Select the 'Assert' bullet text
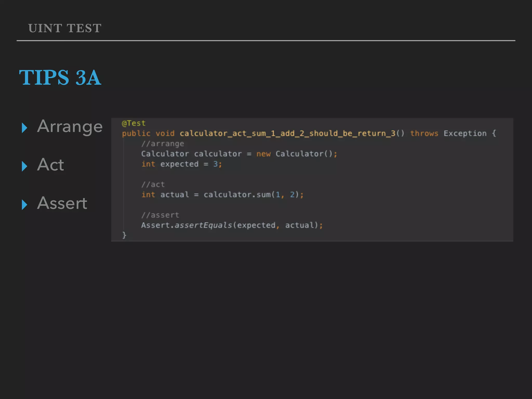532x399 pixels. point(62,203)
